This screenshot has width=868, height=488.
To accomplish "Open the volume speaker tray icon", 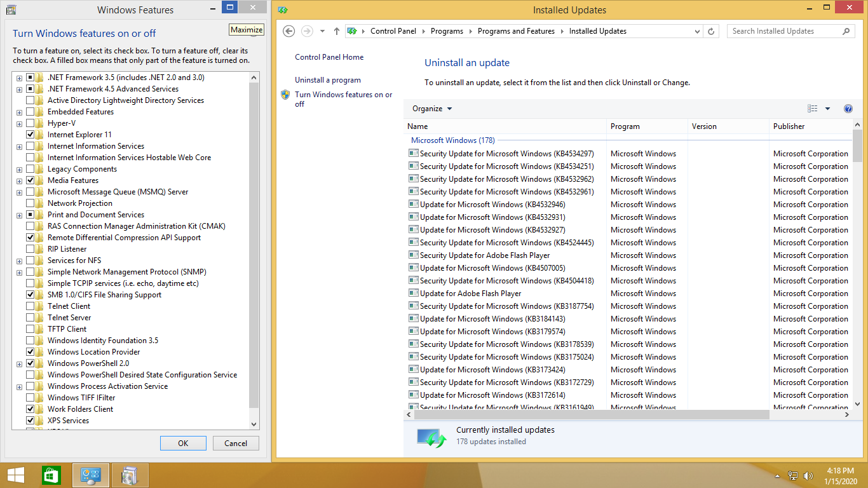I will click(x=808, y=475).
